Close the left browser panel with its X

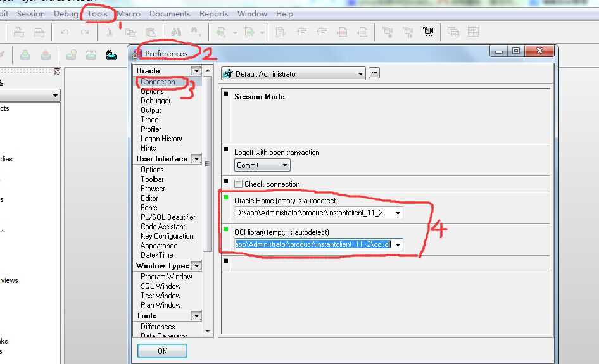coord(57,72)
